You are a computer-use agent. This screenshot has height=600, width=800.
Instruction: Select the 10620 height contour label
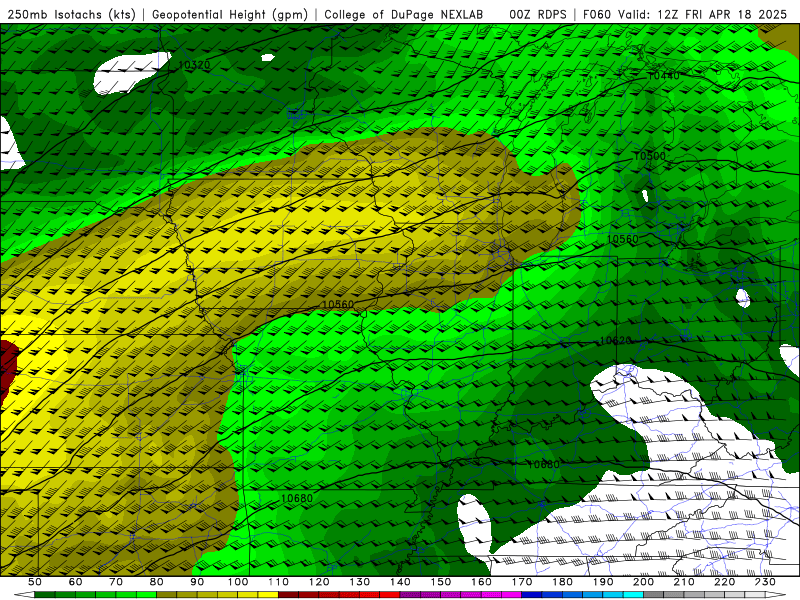(615, 340)
